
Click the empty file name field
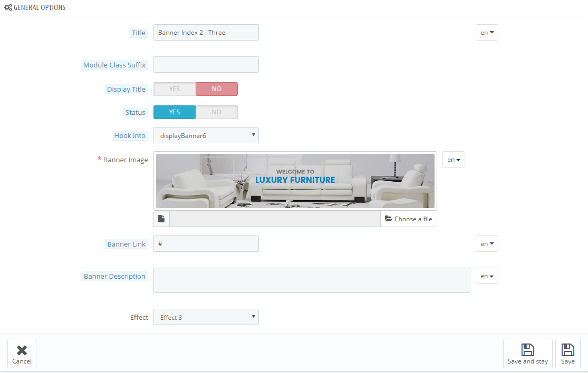(x=275, y=219)
